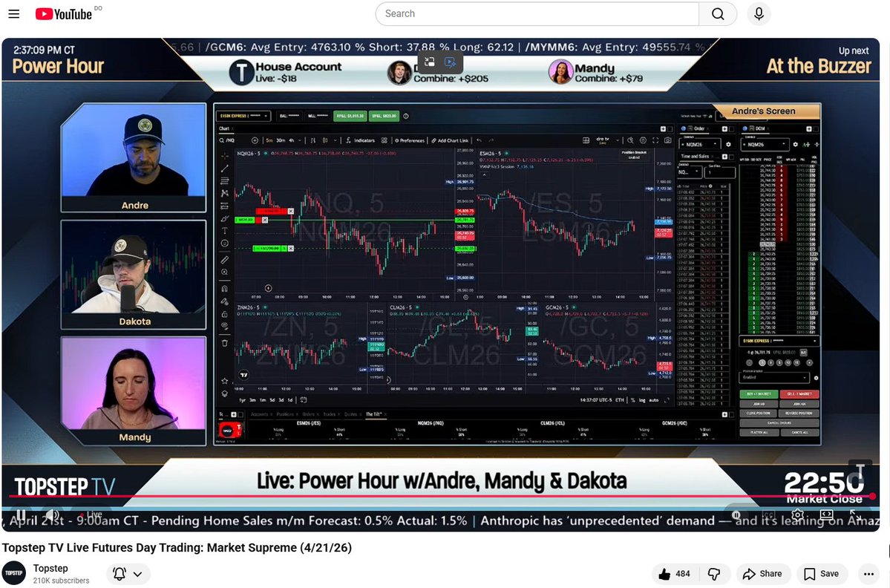This screenshot has width=890, height=588.
Task: Click the magnifier search button
Action: (718, 13)
